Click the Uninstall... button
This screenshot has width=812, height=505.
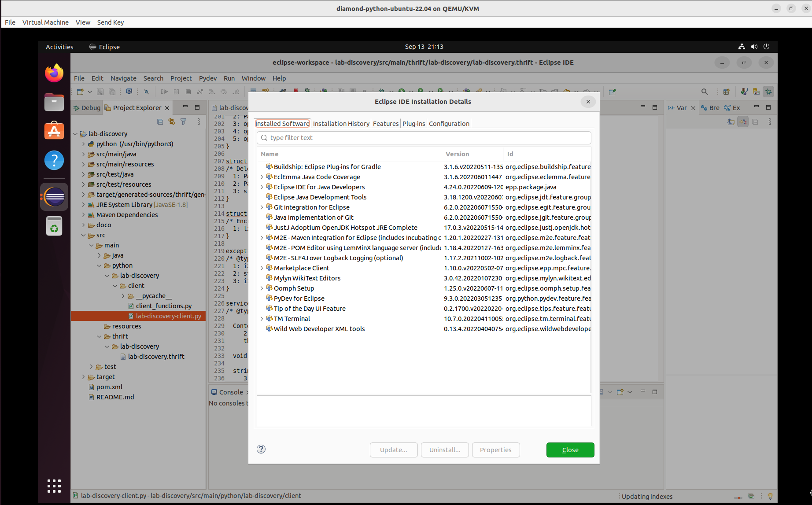click(445, 450)
